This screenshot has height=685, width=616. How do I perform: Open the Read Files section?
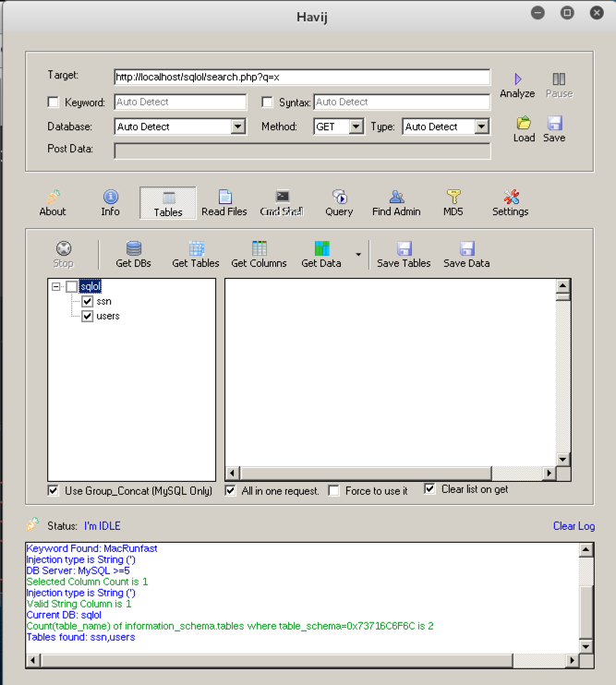tap(224, 203)
